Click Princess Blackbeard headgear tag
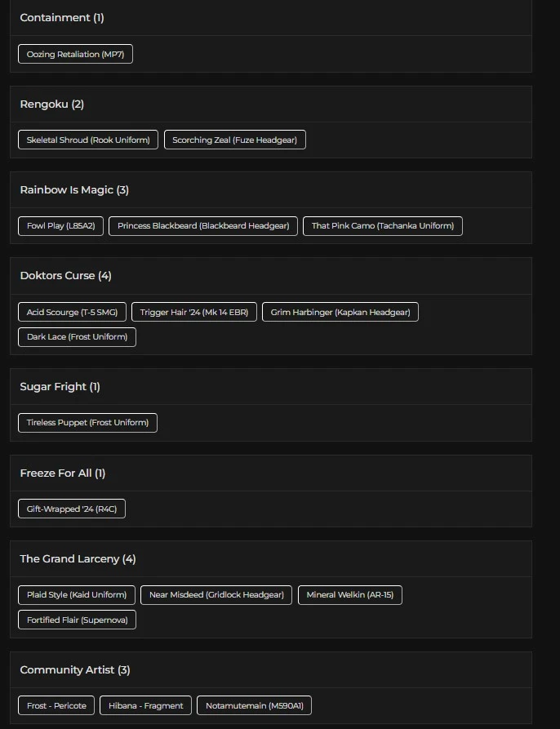 (203, 225)
